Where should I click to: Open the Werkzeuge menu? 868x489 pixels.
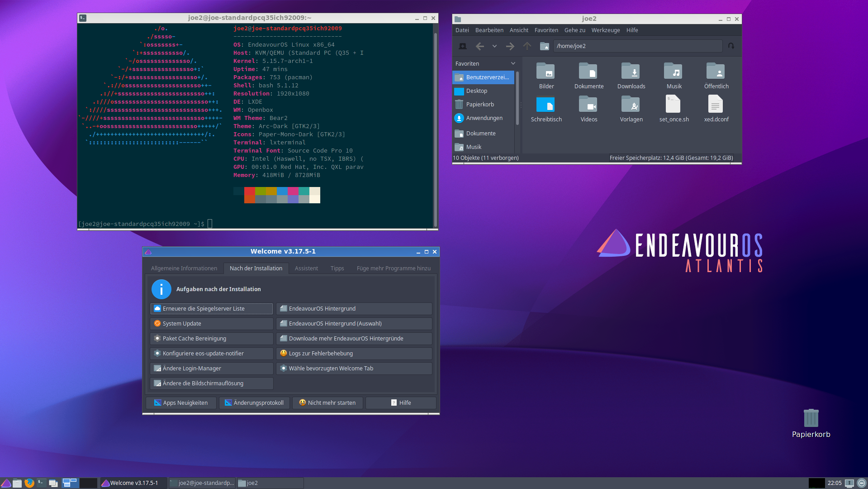[x=605, y=30]
